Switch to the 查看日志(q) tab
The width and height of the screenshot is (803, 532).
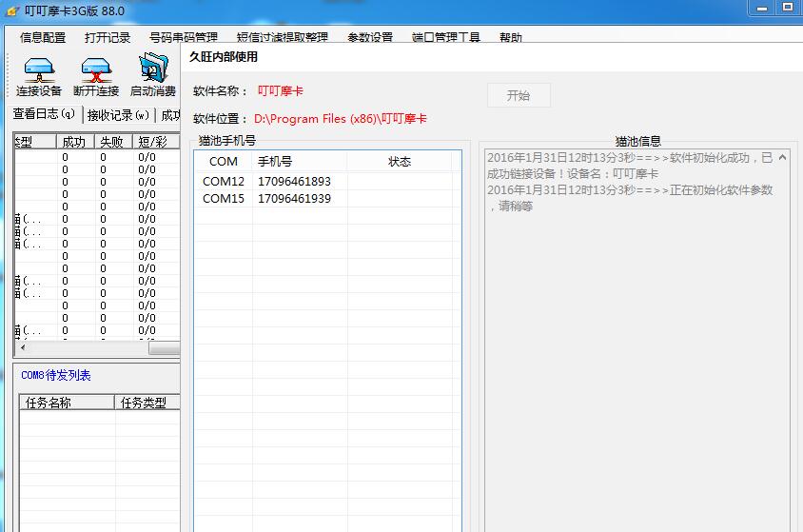click(x=44, y=113)
